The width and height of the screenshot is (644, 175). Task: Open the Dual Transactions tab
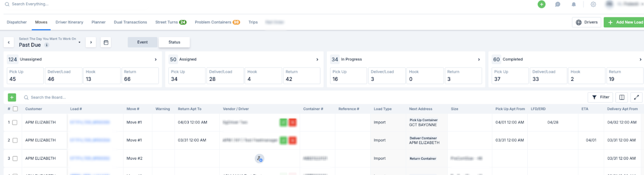click(130, 22)
